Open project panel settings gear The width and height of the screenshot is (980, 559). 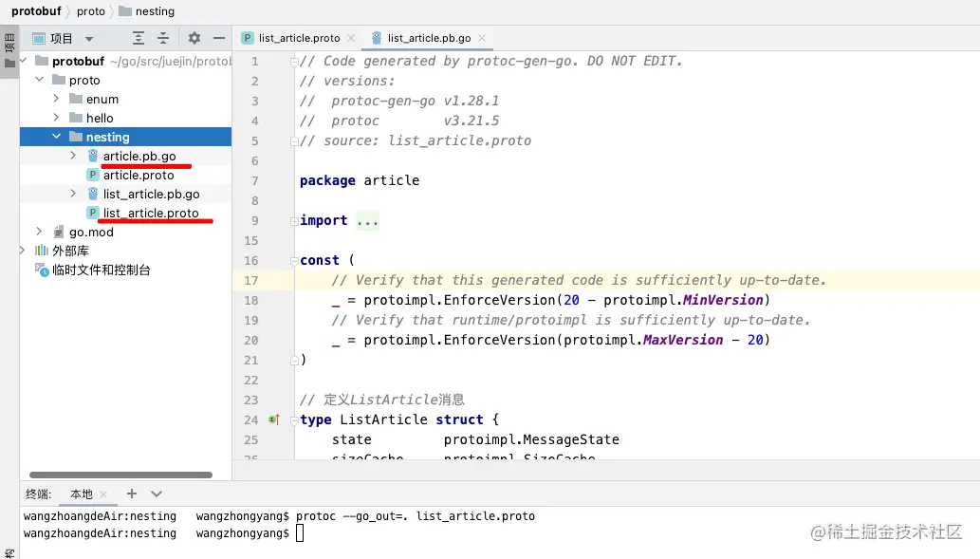[x=194, y=38]
